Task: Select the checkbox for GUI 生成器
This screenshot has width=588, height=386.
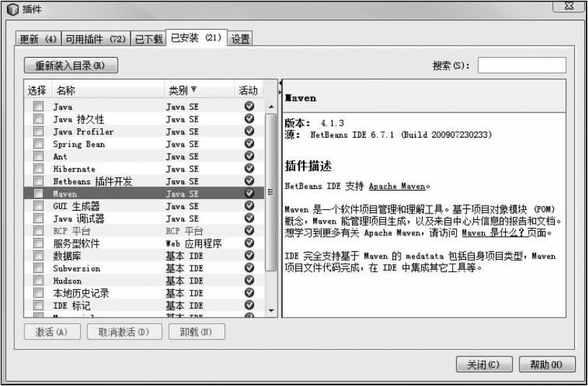Action: point(38,206)
